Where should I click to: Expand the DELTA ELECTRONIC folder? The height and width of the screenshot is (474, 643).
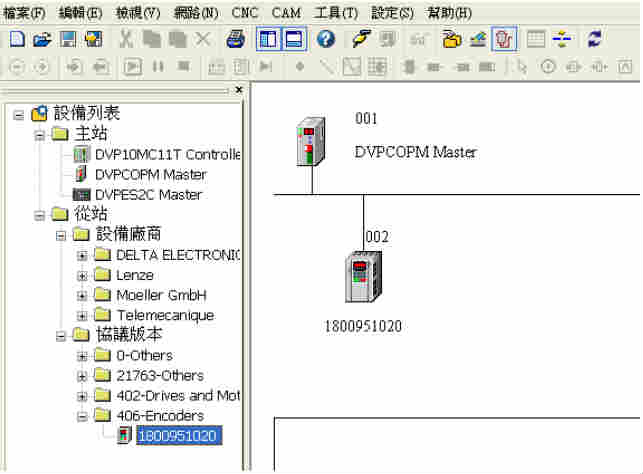coord(82,255)
